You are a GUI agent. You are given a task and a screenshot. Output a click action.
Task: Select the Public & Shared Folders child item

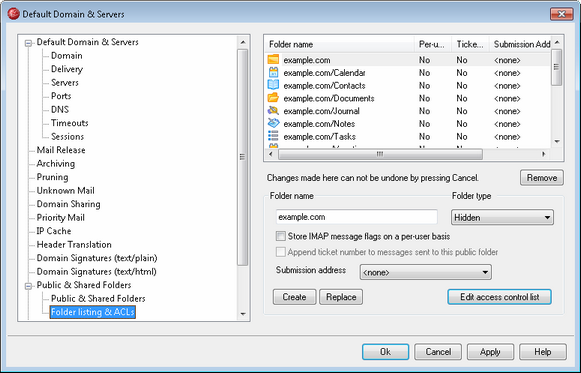click(98, 299)
